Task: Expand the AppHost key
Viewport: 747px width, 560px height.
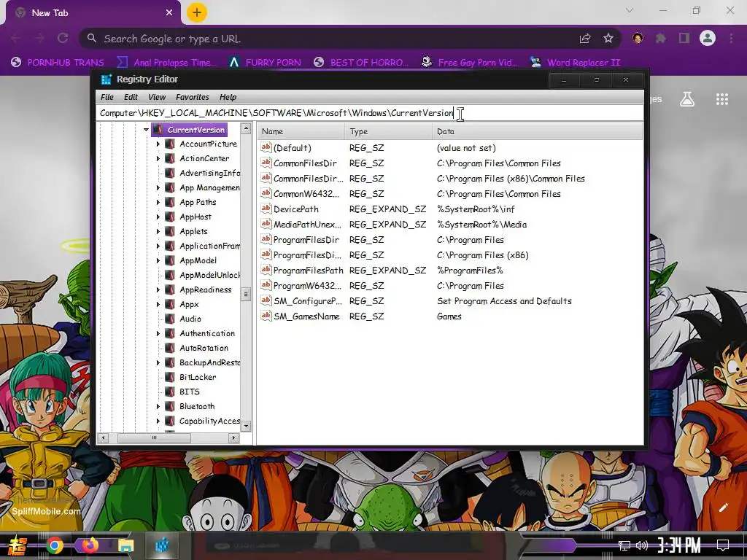Action: click(x=158, y=217)
